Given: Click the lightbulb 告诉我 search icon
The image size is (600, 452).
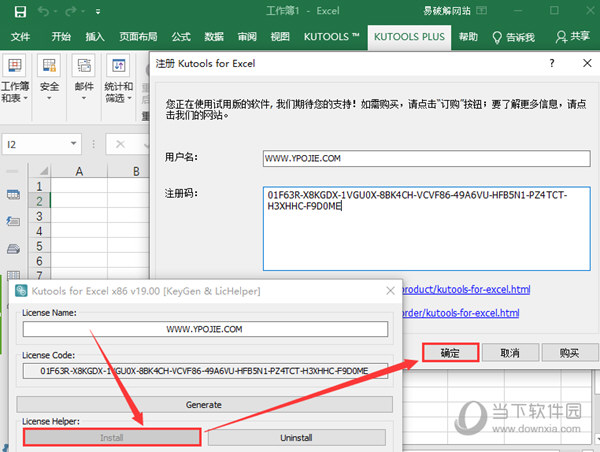Looking at the screenshot, I should coord(497,37).
